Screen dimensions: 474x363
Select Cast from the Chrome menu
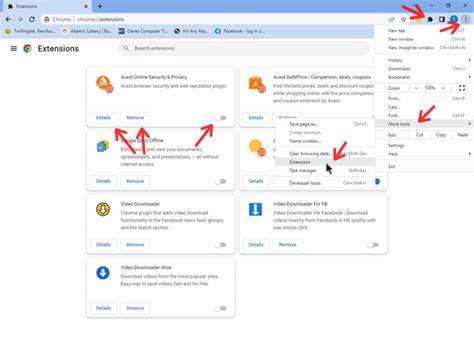[424, 107]
